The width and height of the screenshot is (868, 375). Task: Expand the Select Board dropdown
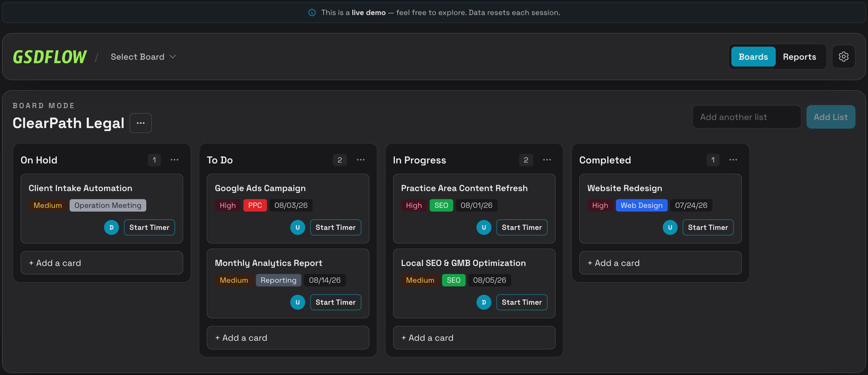(143, 57)
